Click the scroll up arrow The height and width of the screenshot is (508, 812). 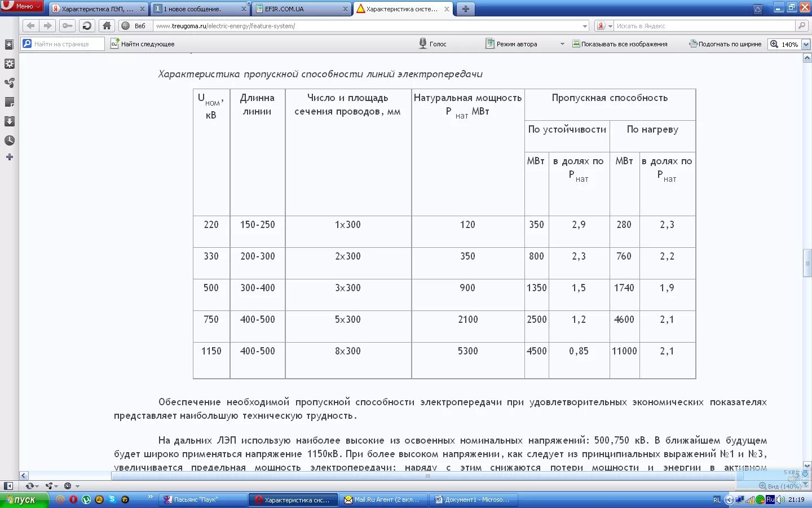tap(807, 58)
